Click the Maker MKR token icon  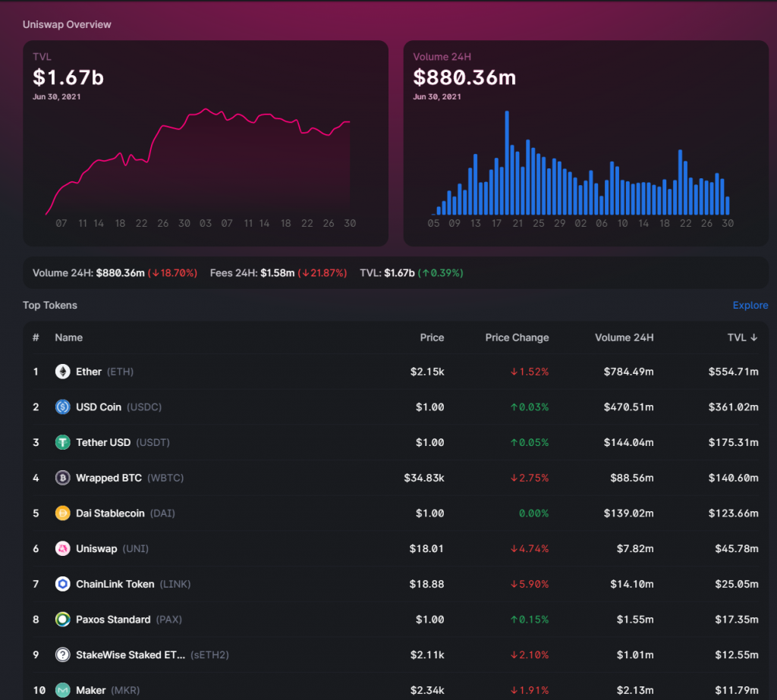[x=62, y=690]
